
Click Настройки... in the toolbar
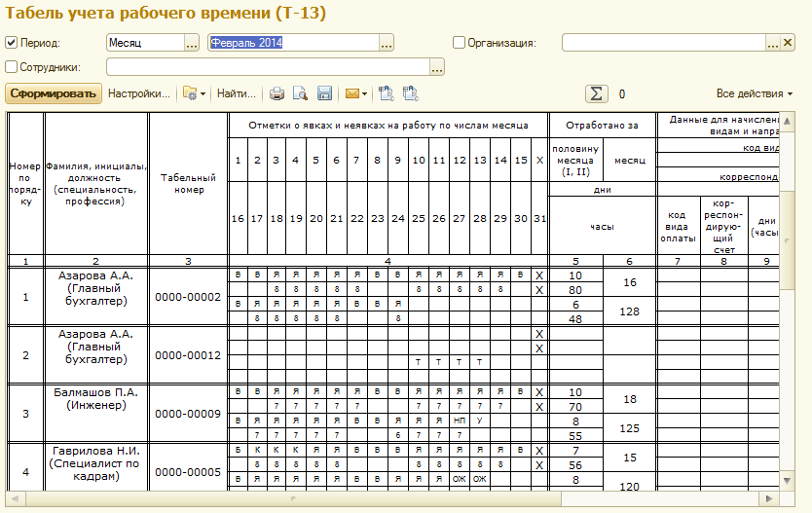(138, 94)
